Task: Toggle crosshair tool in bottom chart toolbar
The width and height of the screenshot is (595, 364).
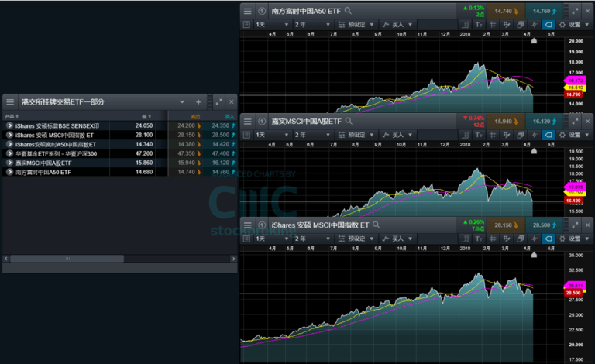Action: click(x=535, y=239)
